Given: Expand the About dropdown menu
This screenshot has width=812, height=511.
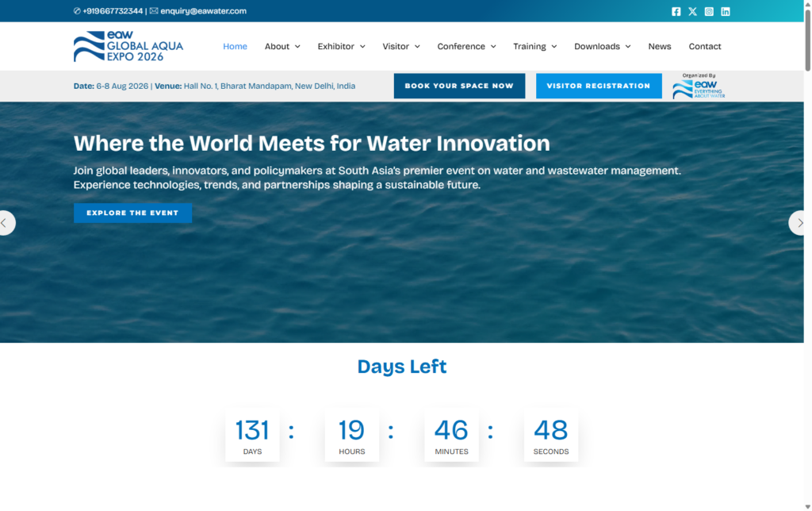Looking at the screenshot, I should (x=282, y=47).
